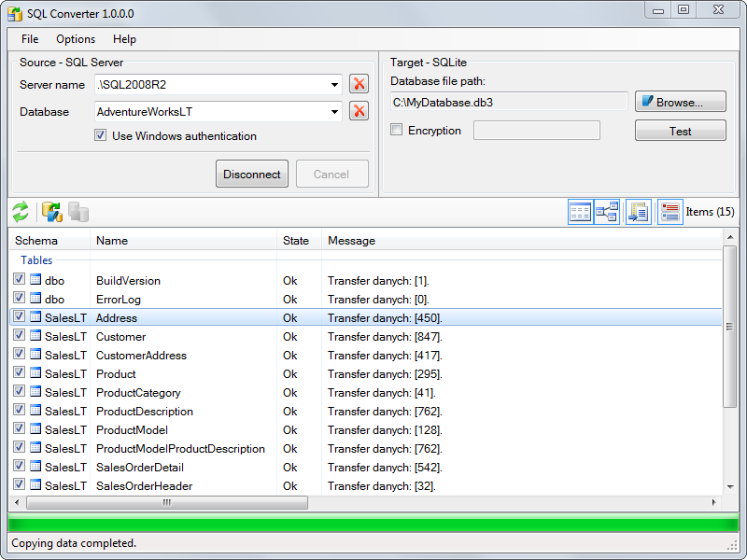The width and height of the screenshot is (747, 560).
Task: Click 'Copying data completed.' status text
Action: (x=74, y=543)
